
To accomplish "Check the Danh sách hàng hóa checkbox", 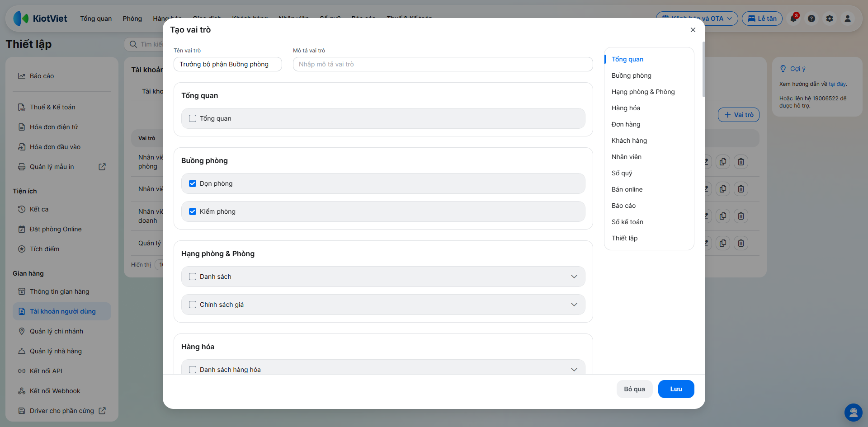I will point(193,370).
